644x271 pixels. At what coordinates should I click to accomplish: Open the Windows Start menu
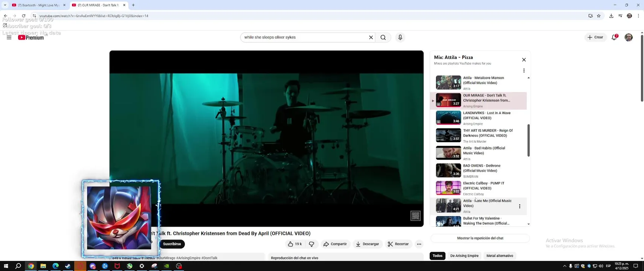click(6, 266)
